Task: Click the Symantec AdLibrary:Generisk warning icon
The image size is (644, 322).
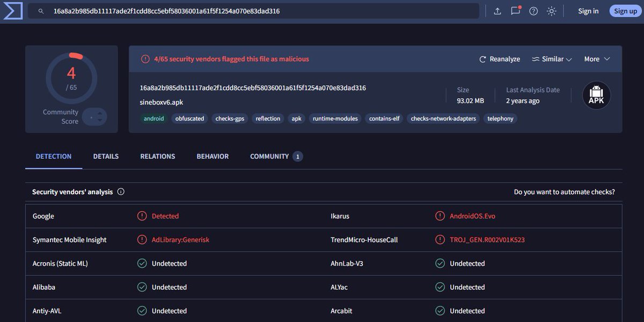Action: click(x=142, y=239)
